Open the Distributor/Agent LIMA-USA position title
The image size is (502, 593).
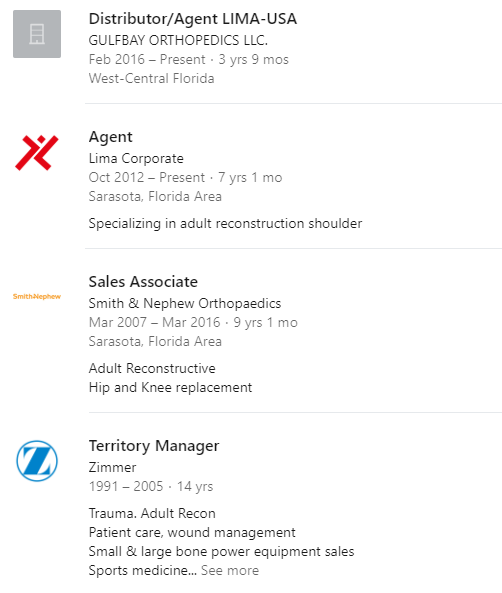point(193,19)
